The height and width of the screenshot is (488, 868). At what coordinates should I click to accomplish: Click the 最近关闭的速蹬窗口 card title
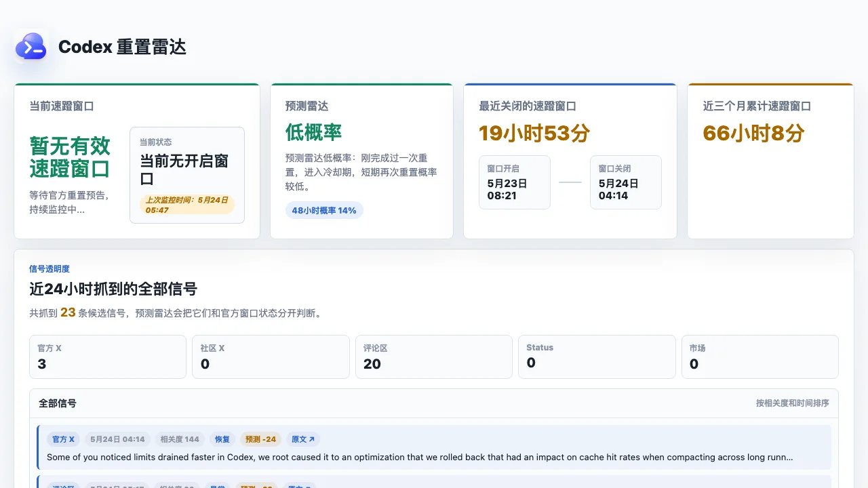(528, 106)
